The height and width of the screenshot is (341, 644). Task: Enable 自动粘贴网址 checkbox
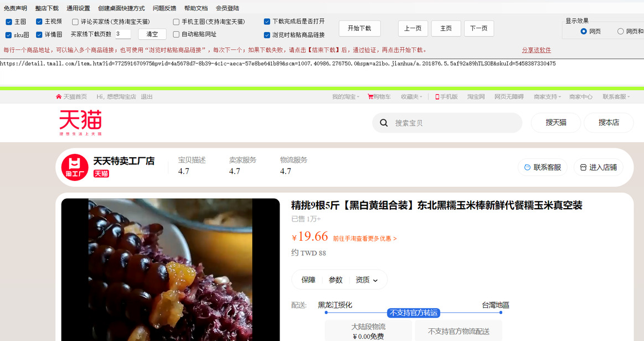coord(176,34)
